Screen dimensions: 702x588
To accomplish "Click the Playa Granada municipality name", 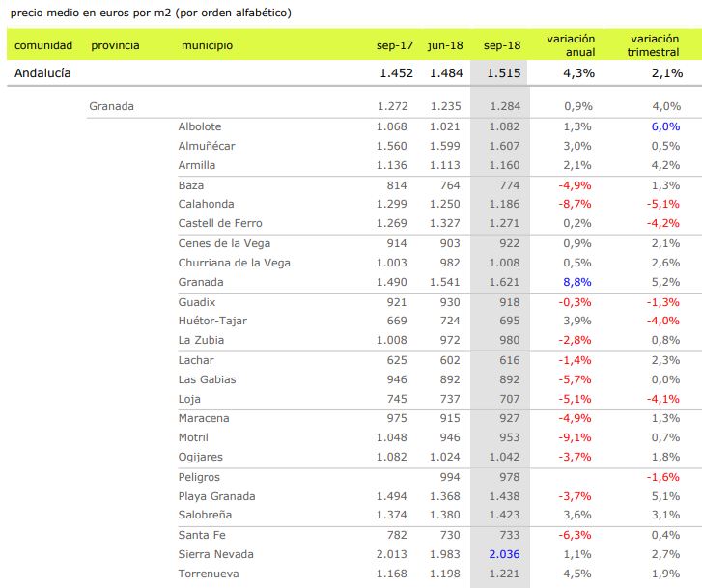I will [216, 496].
